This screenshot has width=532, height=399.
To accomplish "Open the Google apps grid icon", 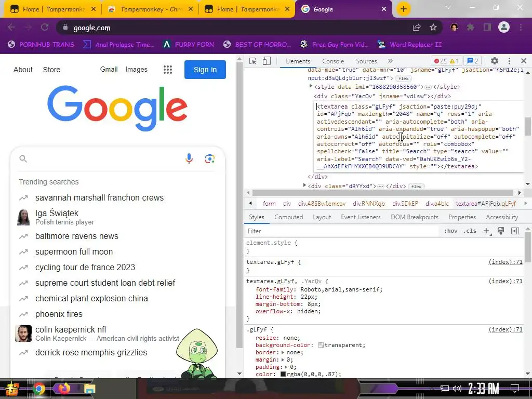I will click(168, 70).
